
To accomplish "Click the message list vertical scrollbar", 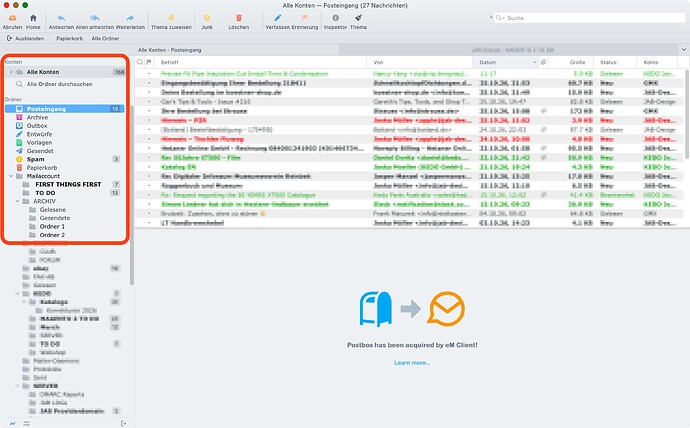I will [687, 114].
